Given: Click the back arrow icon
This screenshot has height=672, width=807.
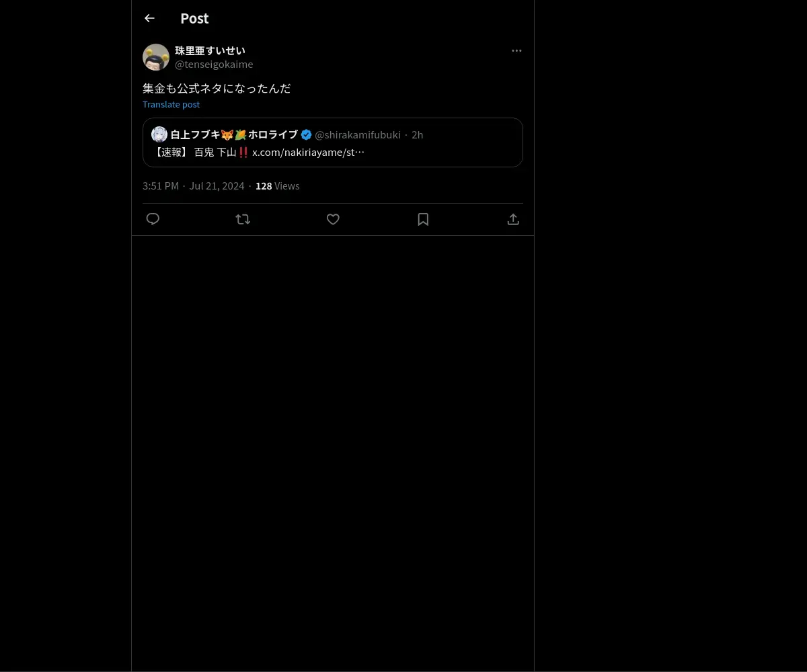Looking at the screenshot, I should (149, 18).
